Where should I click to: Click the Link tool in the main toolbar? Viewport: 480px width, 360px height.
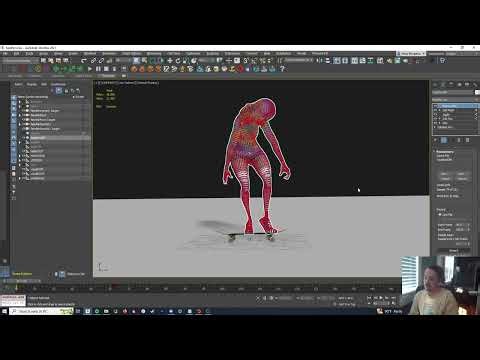pyautogui.click(x=93, y=60)
